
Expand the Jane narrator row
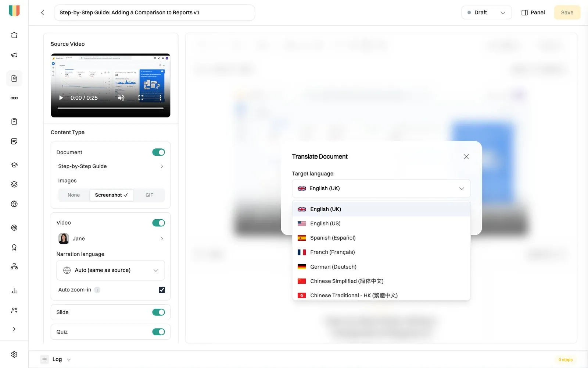click(x=111, y=238)
